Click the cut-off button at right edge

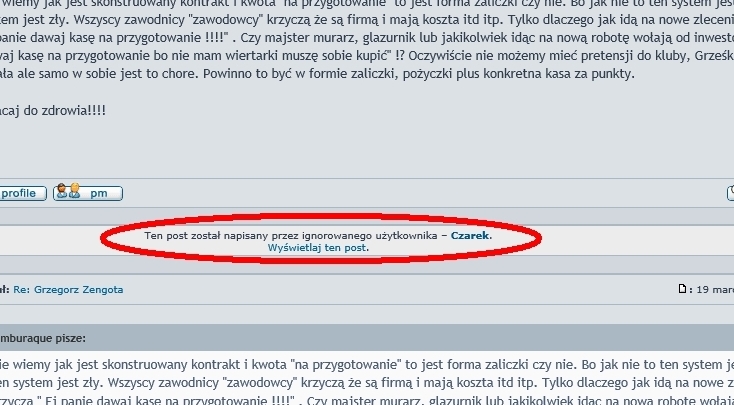[730, 193]
